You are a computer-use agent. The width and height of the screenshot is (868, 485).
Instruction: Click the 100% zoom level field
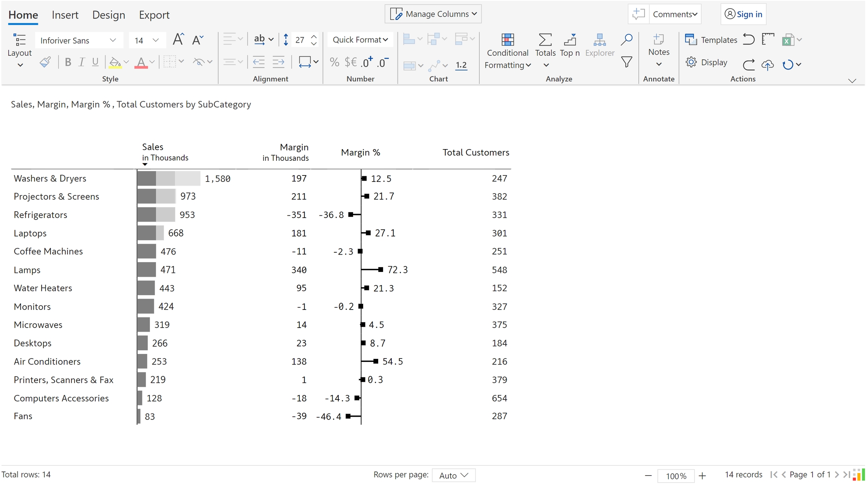675,476
